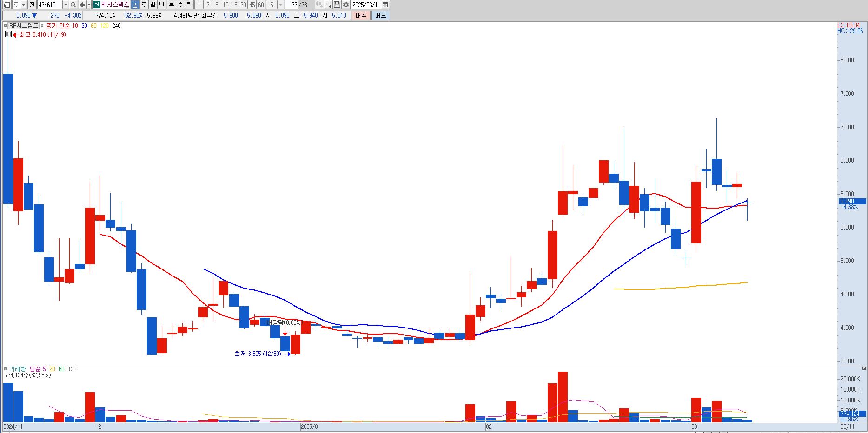Image resolution: width=868 pixels, height=433 pixels.
Task: Click the indicator add icon beside save
Action: pyautogui.click(x=328, y=5)
